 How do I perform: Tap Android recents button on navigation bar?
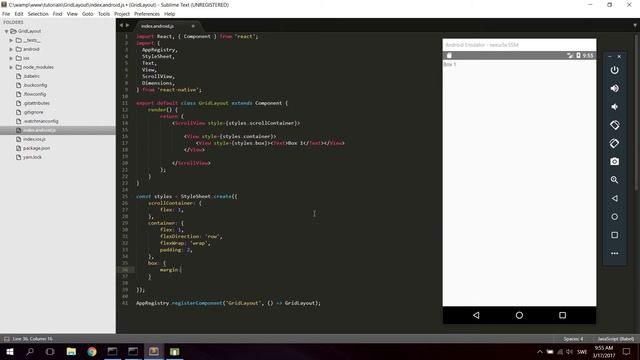(562, 315)
